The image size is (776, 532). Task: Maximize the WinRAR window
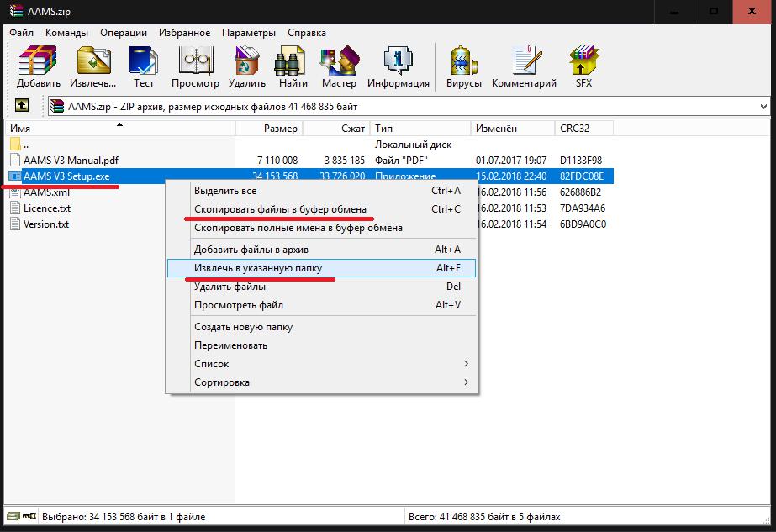click(713, 12)
